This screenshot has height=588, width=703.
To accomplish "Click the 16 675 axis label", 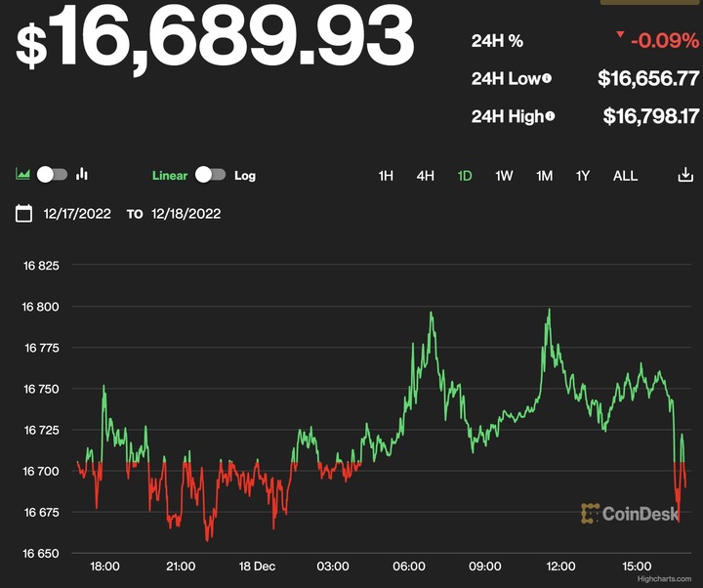I will [x=41, y=512].
